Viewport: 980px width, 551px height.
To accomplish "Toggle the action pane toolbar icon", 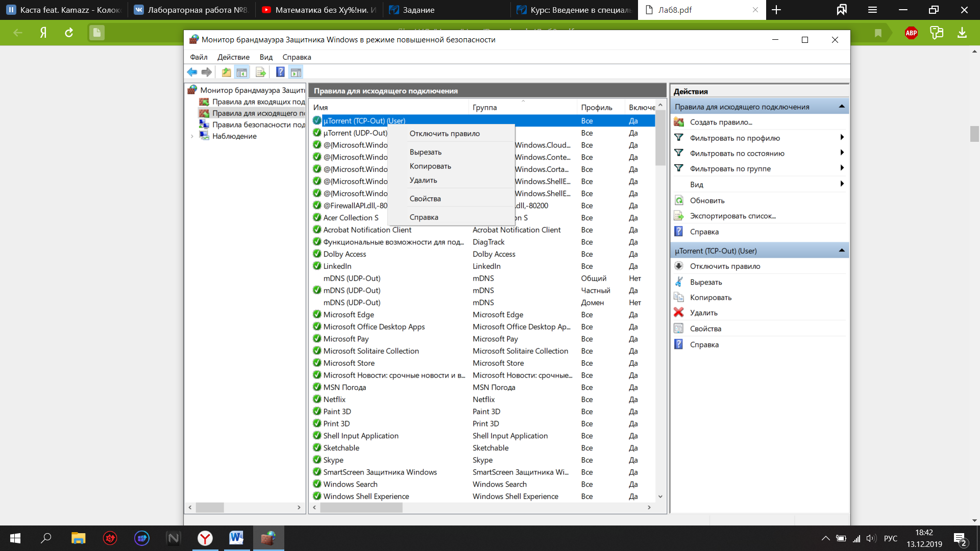I will 296,72.
